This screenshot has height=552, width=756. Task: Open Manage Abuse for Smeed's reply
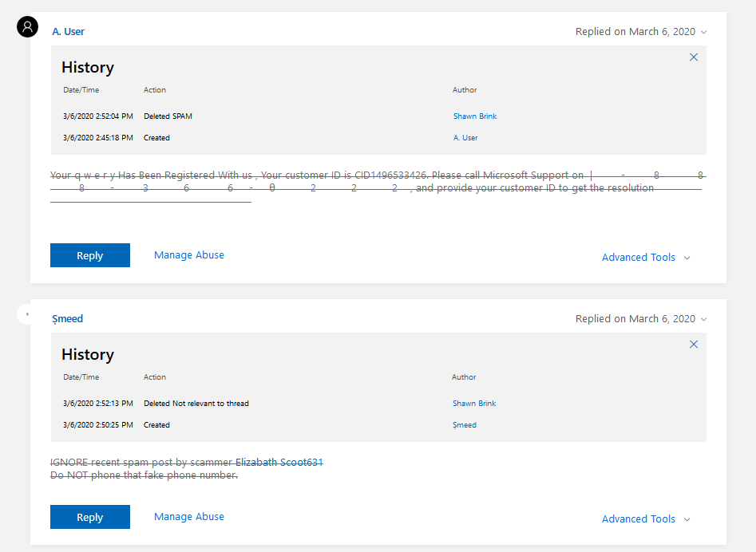(x=189, y=516)
